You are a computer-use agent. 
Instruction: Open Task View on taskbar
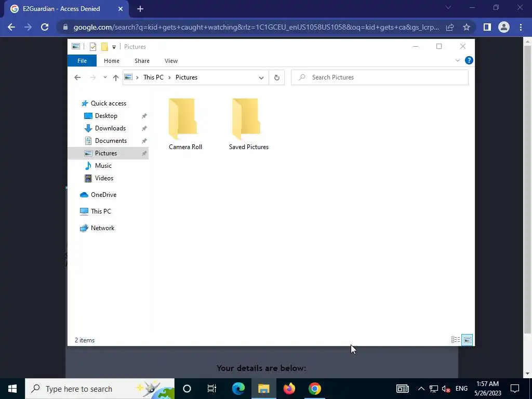pos(212,389)
